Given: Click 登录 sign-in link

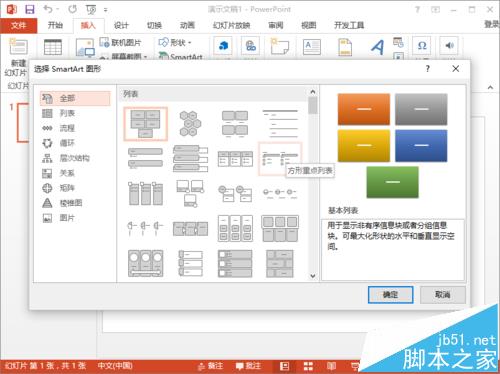Looking at the screenshot, I should click(492, 24).
